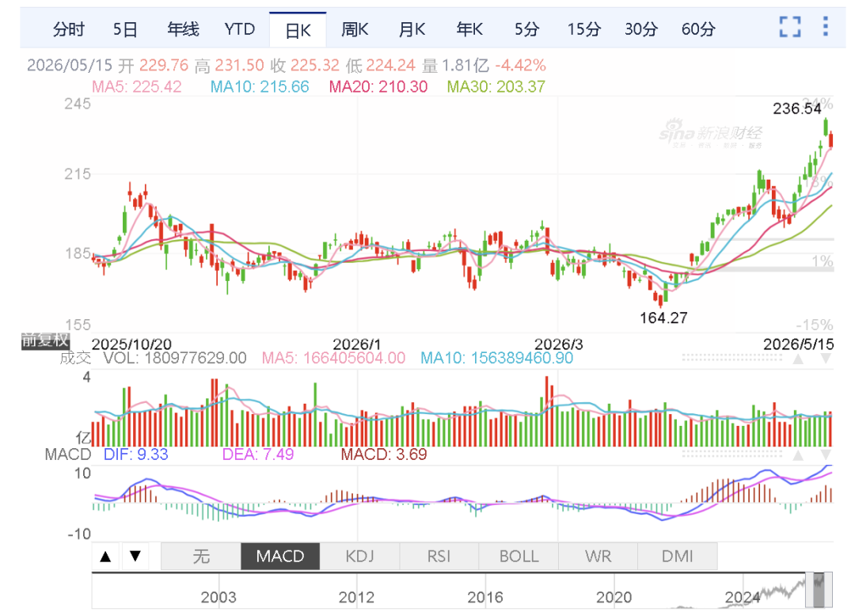Click the black up arrow below MACD chart
The width and height of the screenshot is (855, 616).
pos(106,557)
